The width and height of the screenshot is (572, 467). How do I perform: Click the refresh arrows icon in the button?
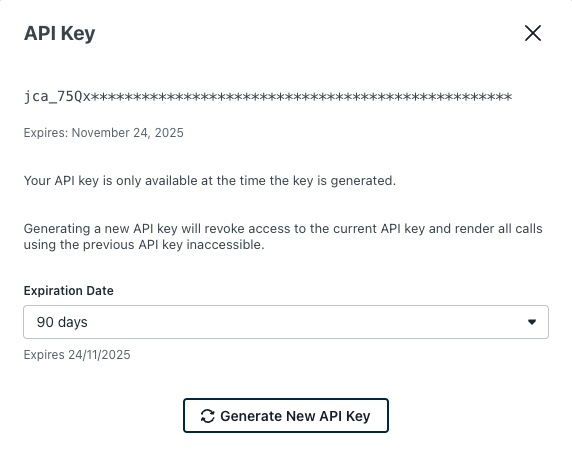click(208, 416)
